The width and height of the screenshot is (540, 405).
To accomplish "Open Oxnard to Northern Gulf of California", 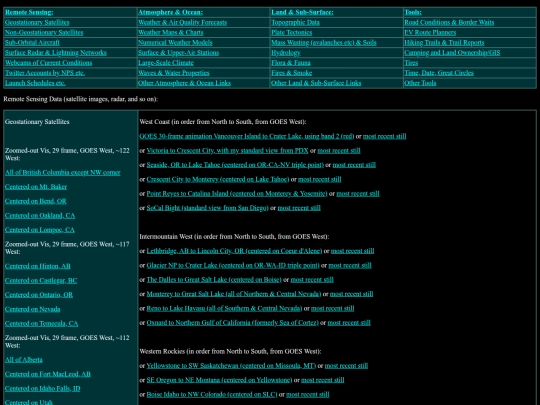I will click(232, 323).
